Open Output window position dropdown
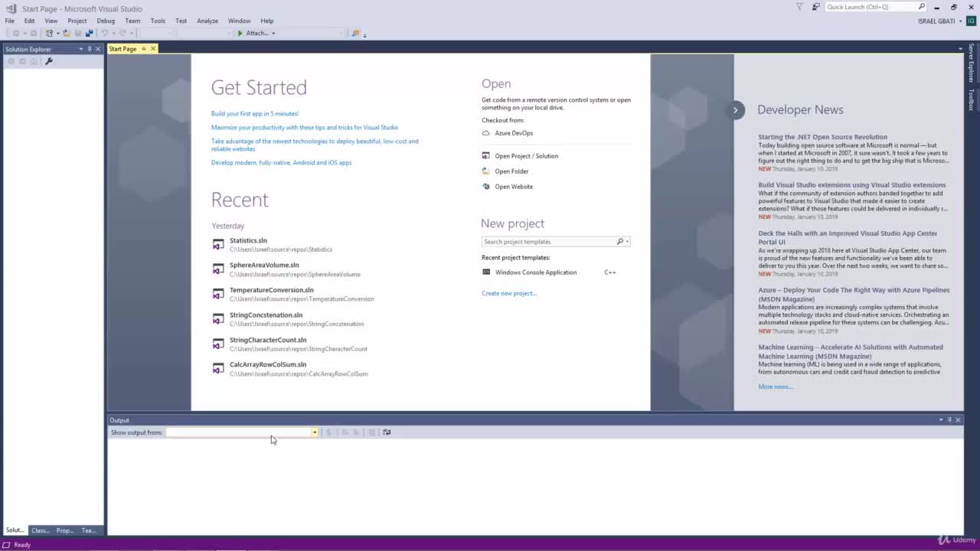 941,420
